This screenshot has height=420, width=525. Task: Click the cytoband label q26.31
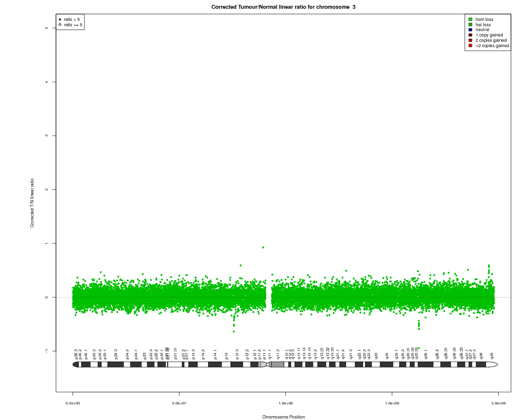tap(446, 354)
